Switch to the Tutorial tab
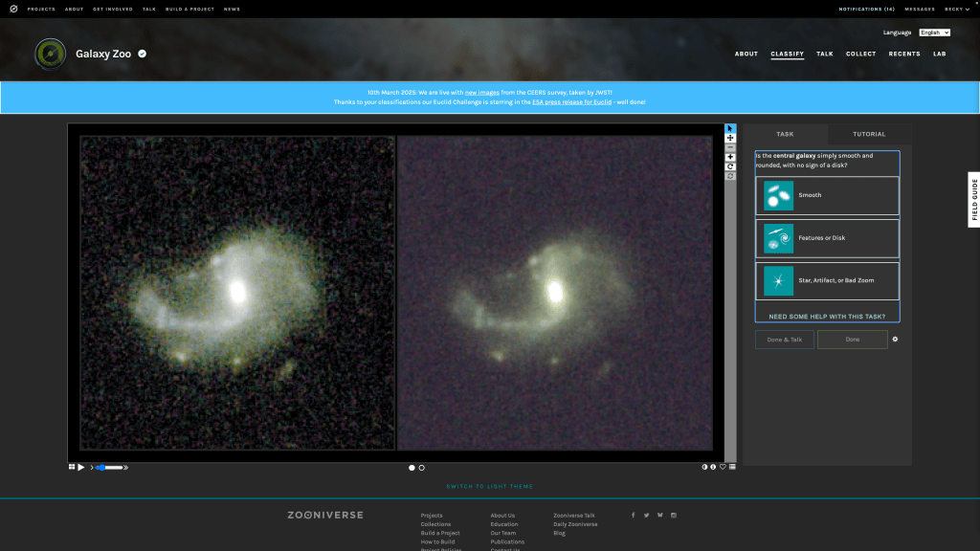Viewport: 980px width, 551px height. tap(869, 134)
